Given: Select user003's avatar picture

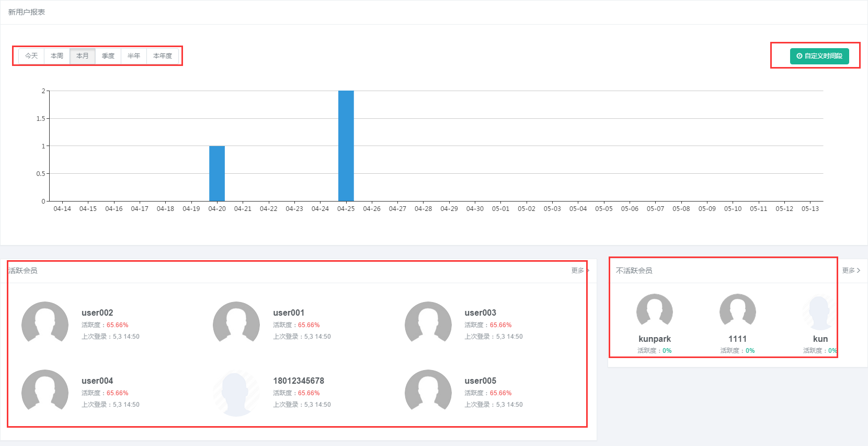Looking at the screenshot, I should pos(428,325).
